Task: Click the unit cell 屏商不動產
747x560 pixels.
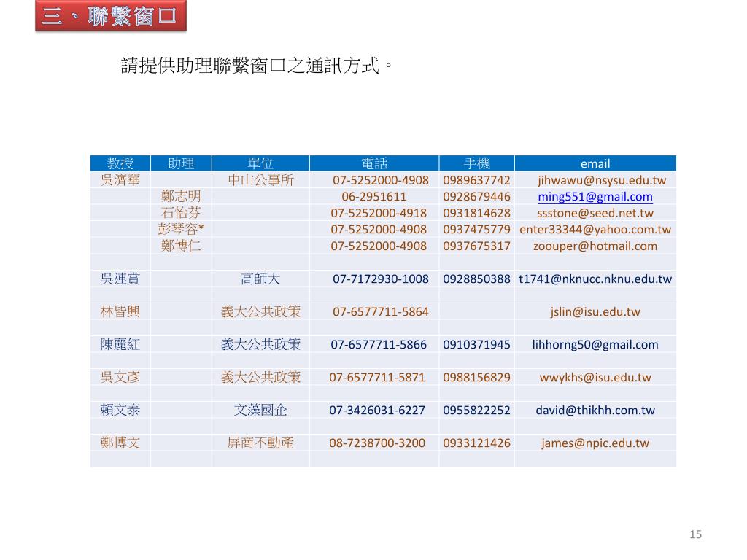Action: point(260,443)
